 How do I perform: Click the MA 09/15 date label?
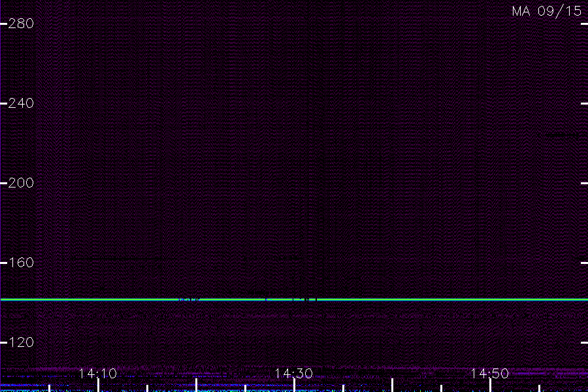[547, 11]
